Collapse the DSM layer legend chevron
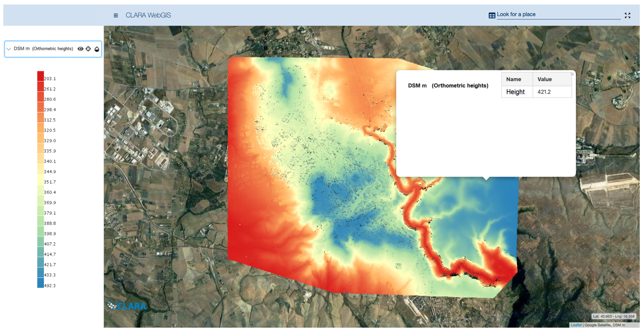The height and width of the screenshot is (332, 644). [9, 49]
